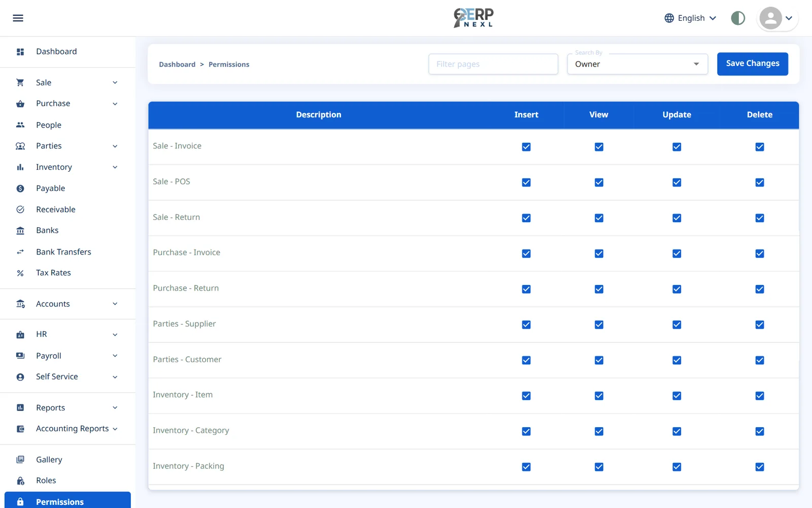Uncheck Insert for Purchase - Return
Image resolution: width=812 pixels, height=508 pixels.
point(526,289)
